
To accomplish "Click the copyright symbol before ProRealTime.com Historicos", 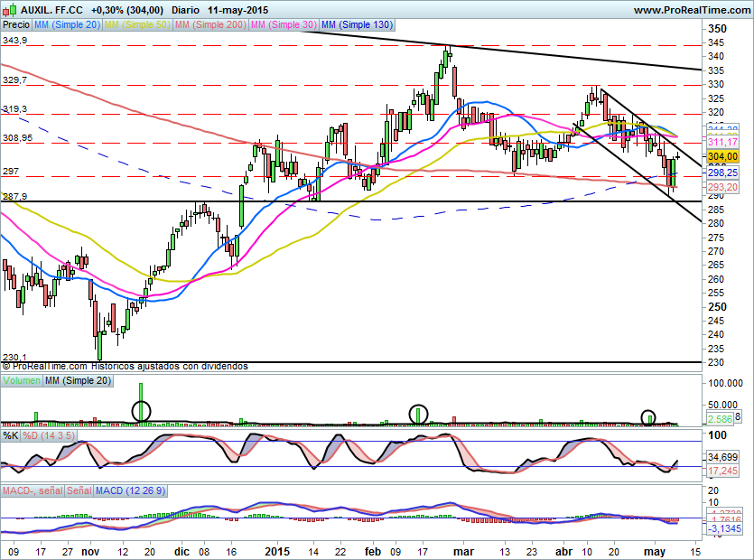I will point(6,367).
